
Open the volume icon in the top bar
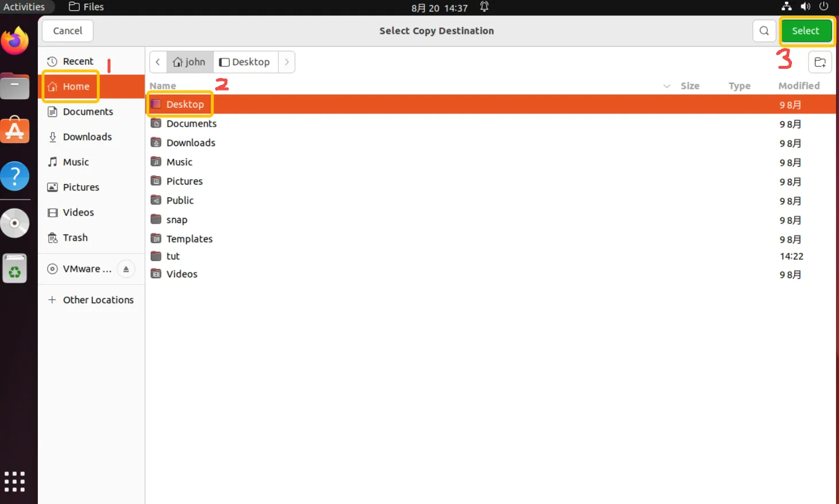click(x=806, y=7)
